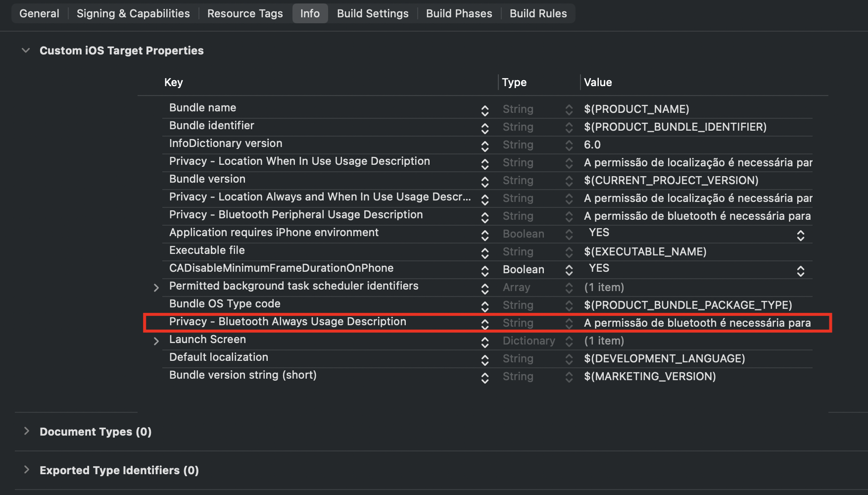Change the Boolean type of CADisableMinimumFrameDurationOnPhone

569,270
